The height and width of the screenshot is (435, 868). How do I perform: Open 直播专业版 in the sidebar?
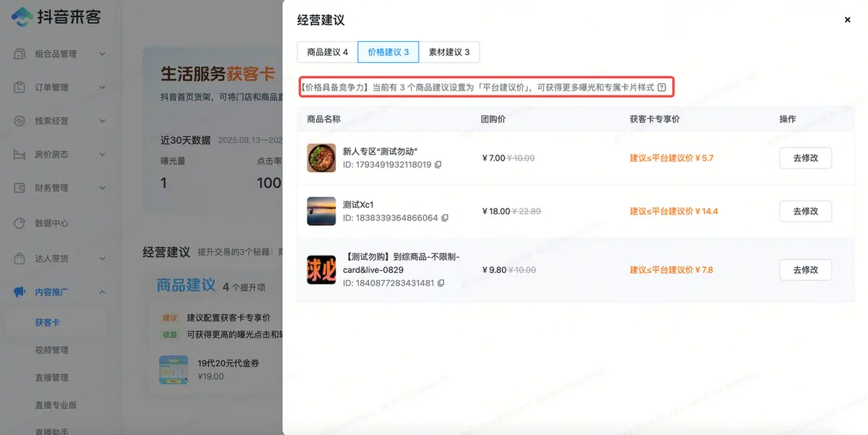[56, 405]
